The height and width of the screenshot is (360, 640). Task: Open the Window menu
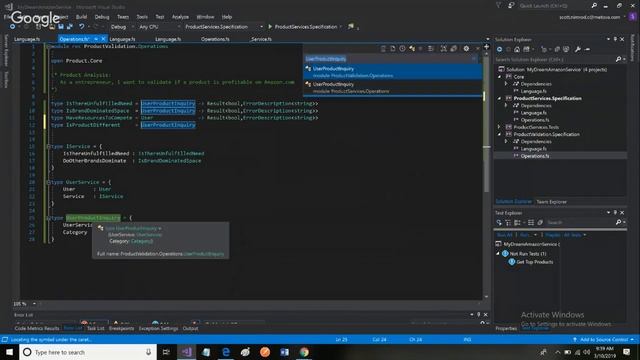coord(205,17)
